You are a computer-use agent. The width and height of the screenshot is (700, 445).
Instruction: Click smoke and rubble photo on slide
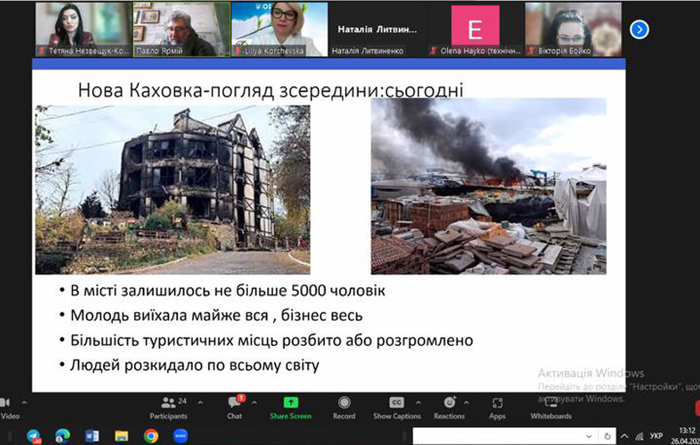click(489, 186)
